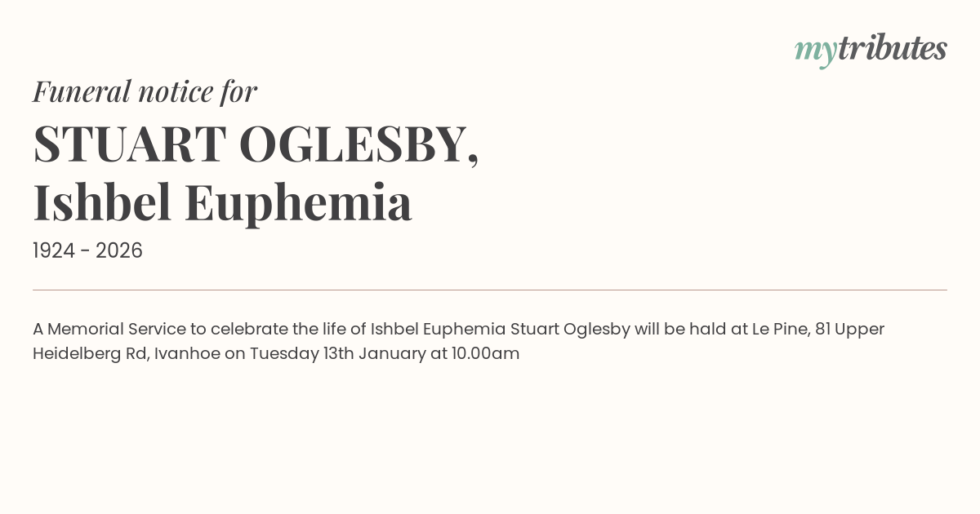The image size is (980, 514).
Task: Click the horizontal divider line
Action: point(490,290)
